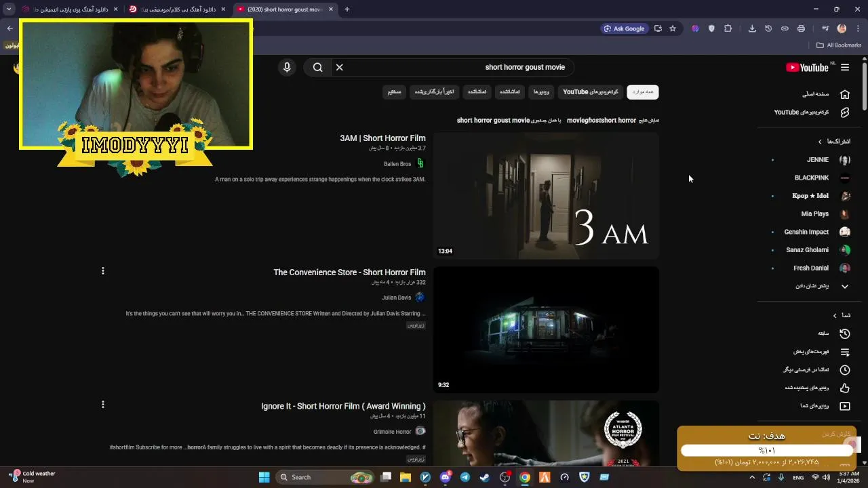Screen dimensions: 868x488
Task: Open Chrome history toolbar icon
Action: tap(768, 28)
